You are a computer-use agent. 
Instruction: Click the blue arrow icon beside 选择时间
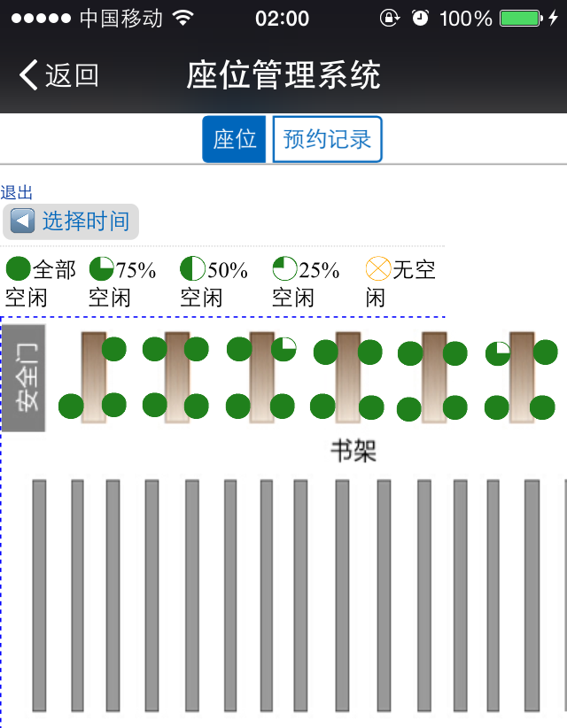[22, 221]
